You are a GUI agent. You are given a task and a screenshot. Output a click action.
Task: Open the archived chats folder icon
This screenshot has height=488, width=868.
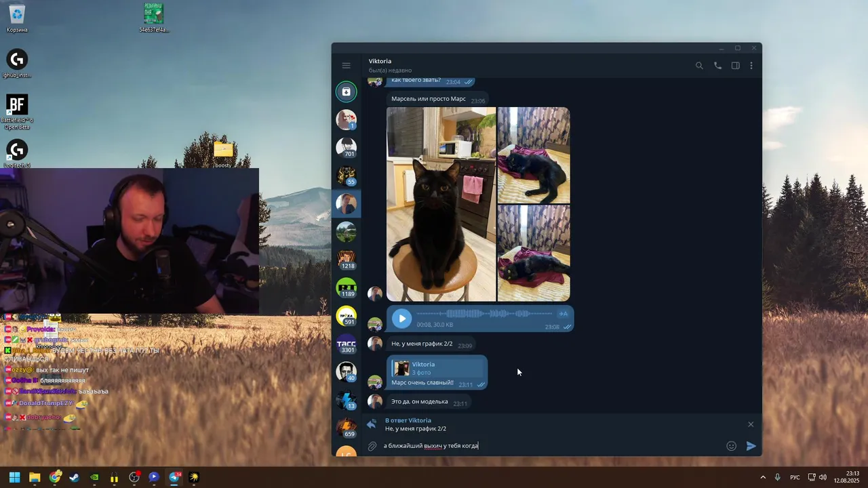pyautogui.click(x=346, y=91)
